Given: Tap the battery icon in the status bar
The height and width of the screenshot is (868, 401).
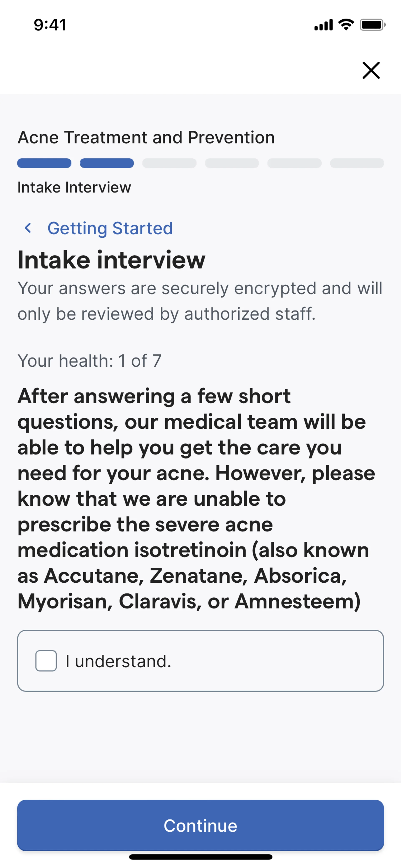Looking at the screenshot, I should coord(372,25).
